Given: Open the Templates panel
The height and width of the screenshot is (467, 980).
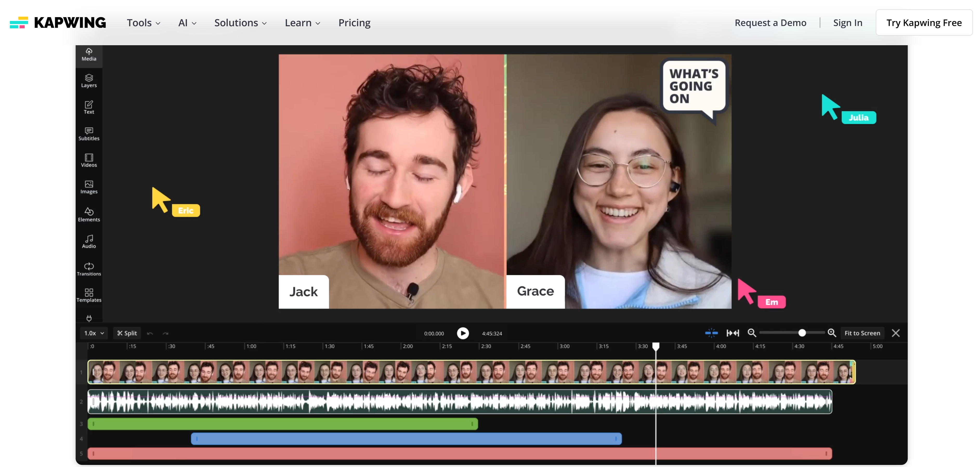Looking at the screenshot, I should pos(89,295).
